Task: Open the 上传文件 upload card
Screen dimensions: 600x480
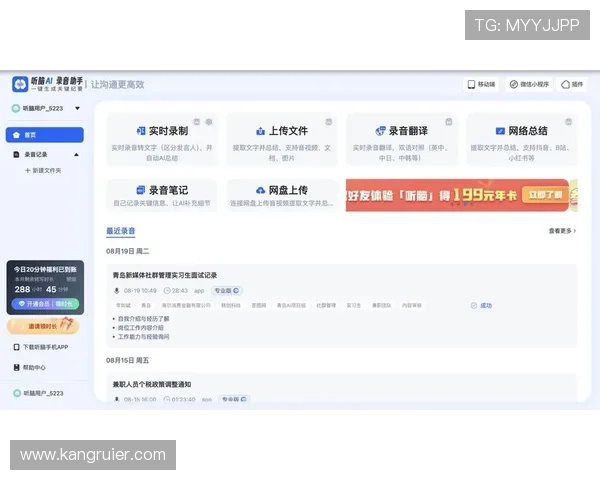Action: 282,140
